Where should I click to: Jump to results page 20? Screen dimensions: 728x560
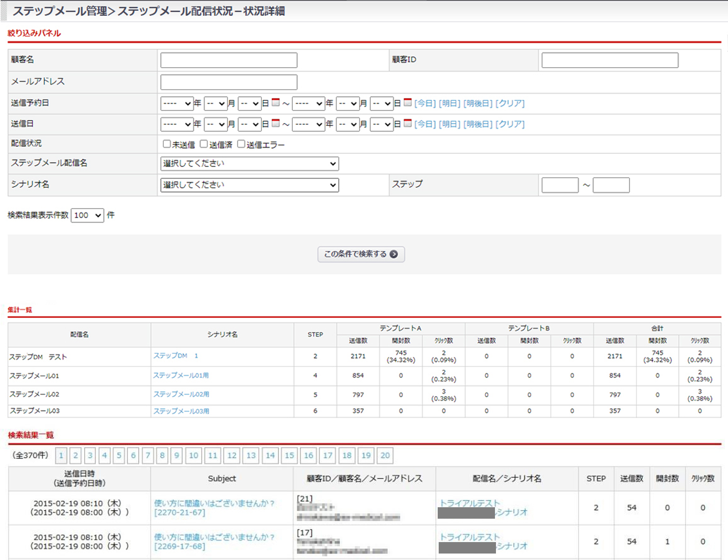[x=385, y=455]
